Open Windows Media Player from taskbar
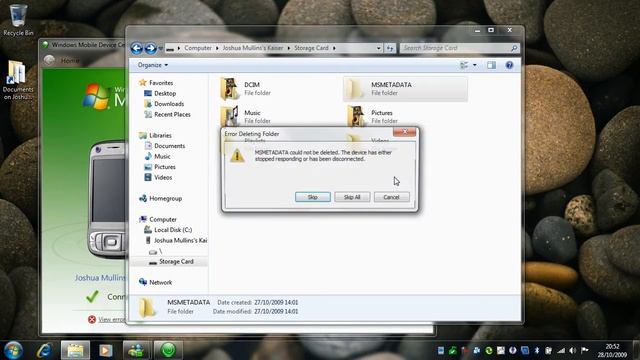The image size is (640, 360). (x=106, y=350)
